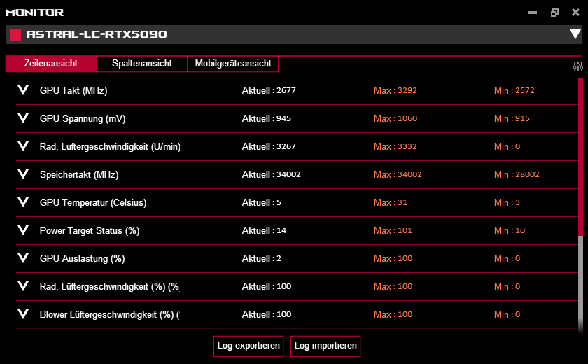Switch to the Spaltenansicht tab
The width and height of the screenshot is (588, 364).
click(x=142, y=64)
